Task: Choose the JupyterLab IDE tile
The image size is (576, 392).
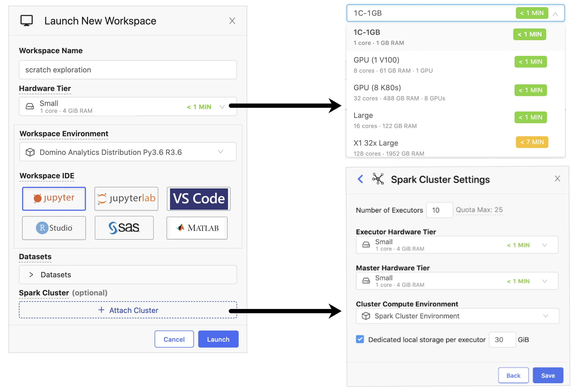Action: (x=126, y=199)
